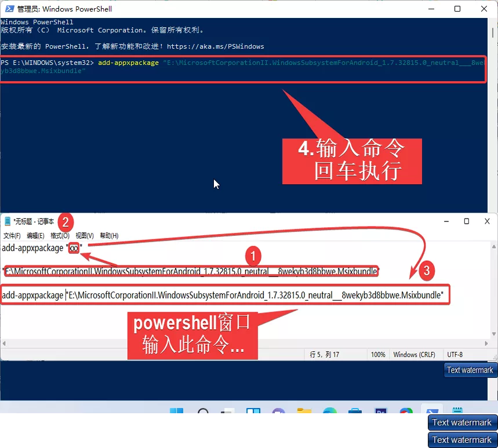Maximize the PowerShell window
Image resolution: width=498 pixels, height=448 pixels.
coord(457,9)
